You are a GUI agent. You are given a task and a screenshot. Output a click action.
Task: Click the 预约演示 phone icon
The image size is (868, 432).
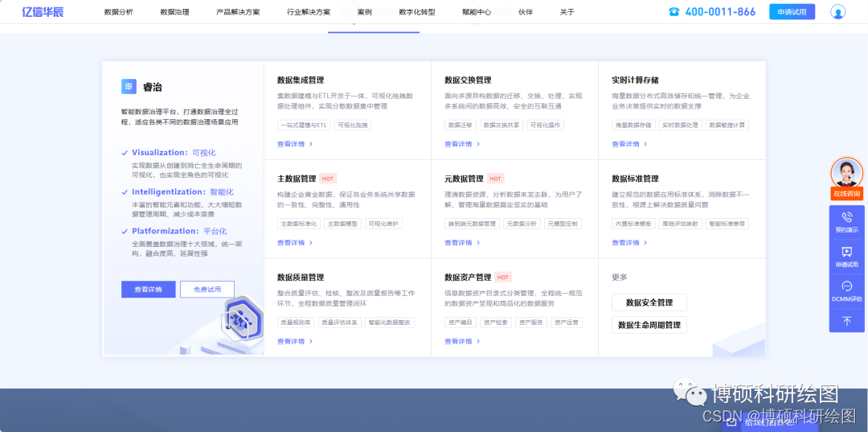click(846, 216)
